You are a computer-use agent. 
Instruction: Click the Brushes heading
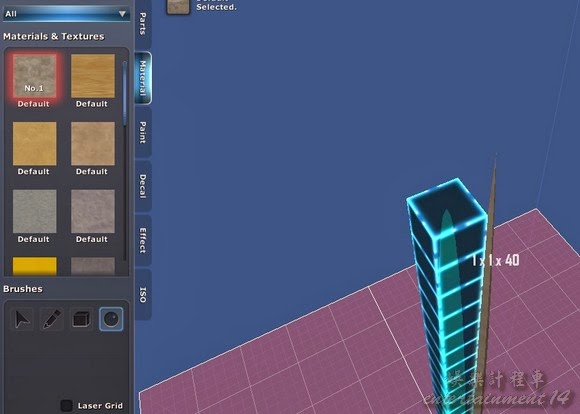pyautogui.click(x=23, y=289)
